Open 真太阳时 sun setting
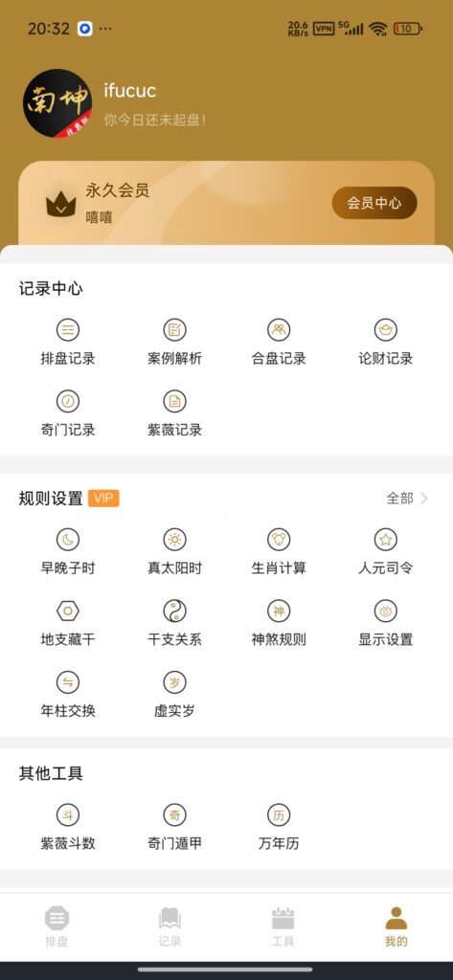Screen dimensions: 453x980 pyautogui.click(x=174, y=551)
